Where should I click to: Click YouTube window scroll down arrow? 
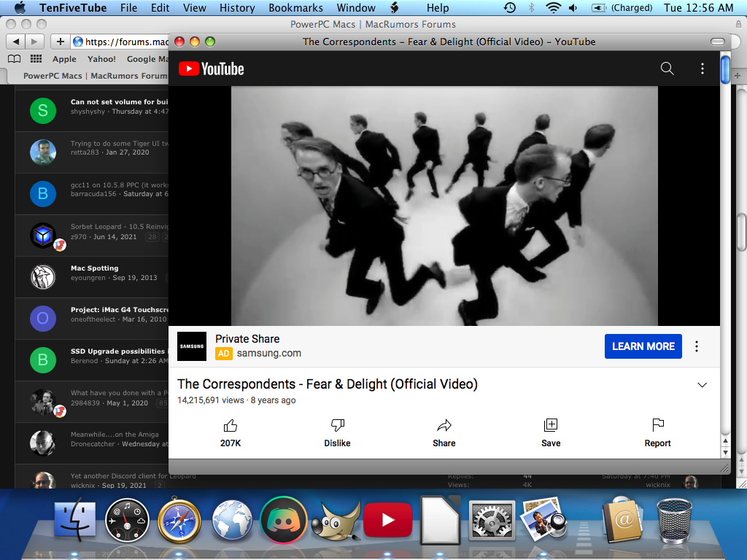pos(725,452)
